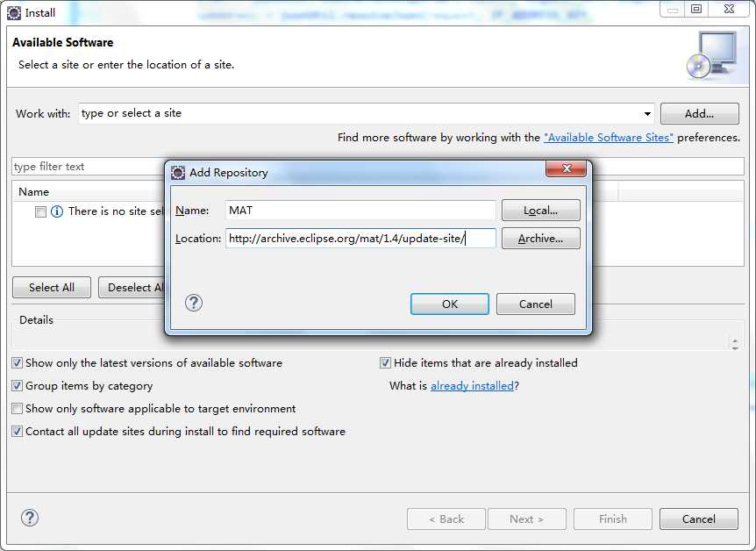Click the Name field containing 'MAT'

[360, 211]
